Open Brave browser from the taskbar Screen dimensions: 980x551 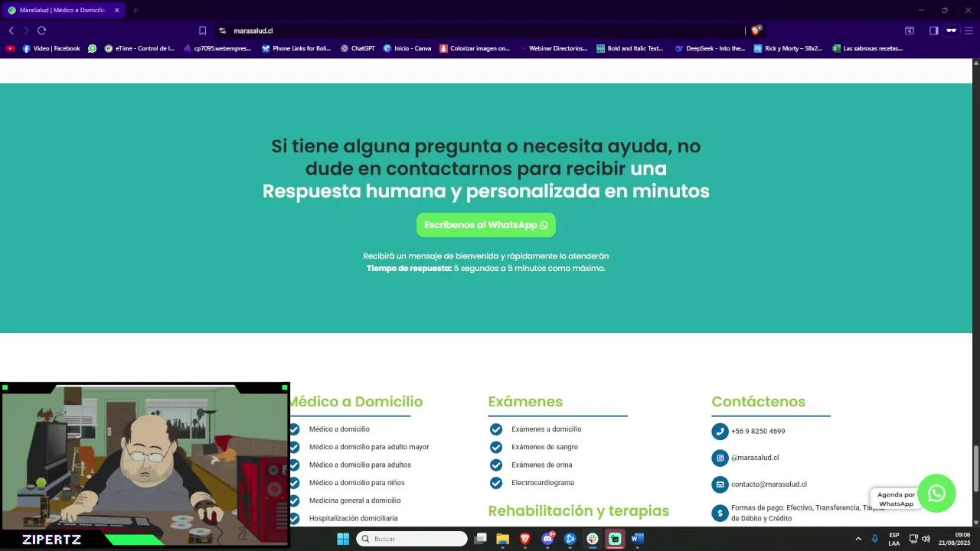click(525, 539)
